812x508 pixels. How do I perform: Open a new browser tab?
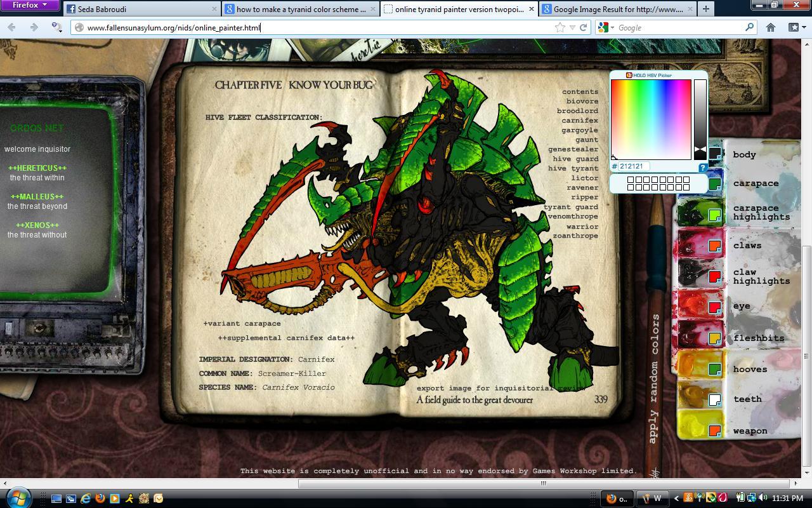(705, 9)
